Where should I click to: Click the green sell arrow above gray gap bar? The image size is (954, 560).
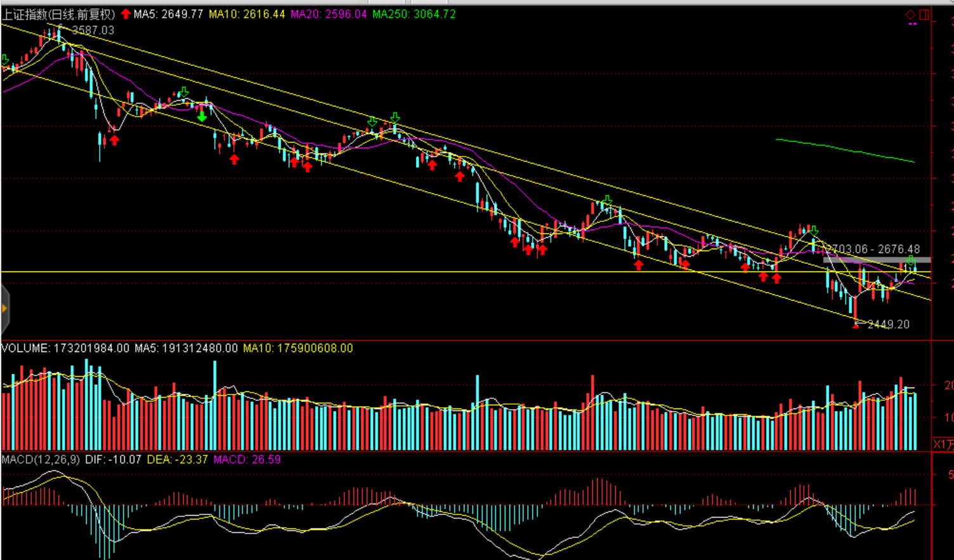911,261
